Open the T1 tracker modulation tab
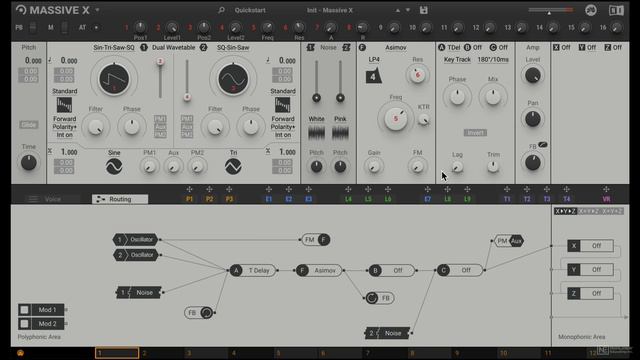 [x=507, y=199]
